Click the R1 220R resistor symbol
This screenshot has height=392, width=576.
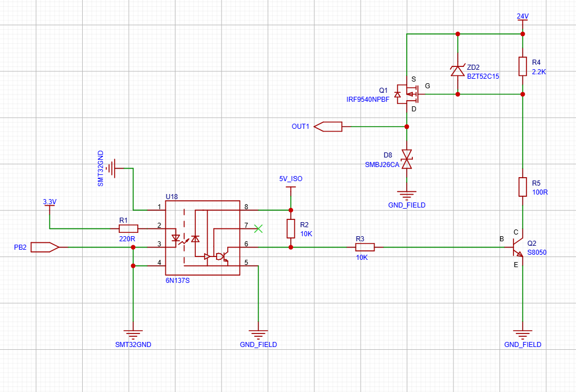coord(128,228)
